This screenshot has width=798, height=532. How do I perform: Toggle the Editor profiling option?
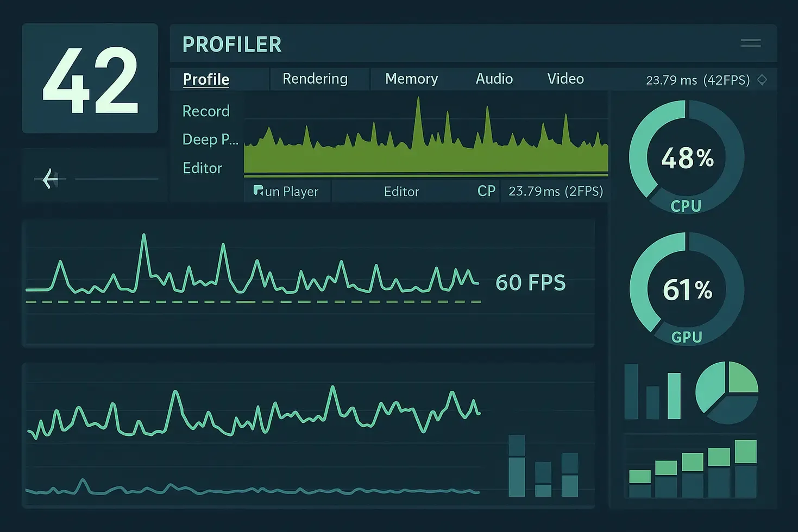coord(202,168)
